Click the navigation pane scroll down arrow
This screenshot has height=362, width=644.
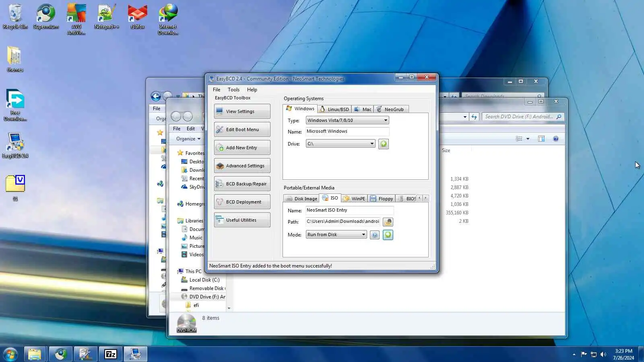coord(229,309)
